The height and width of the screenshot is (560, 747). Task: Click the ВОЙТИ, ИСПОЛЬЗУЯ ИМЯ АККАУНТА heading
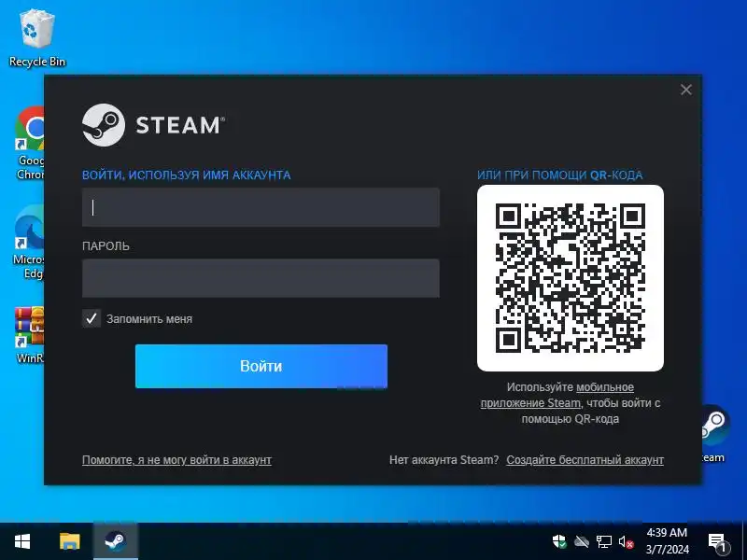[186, 175]
